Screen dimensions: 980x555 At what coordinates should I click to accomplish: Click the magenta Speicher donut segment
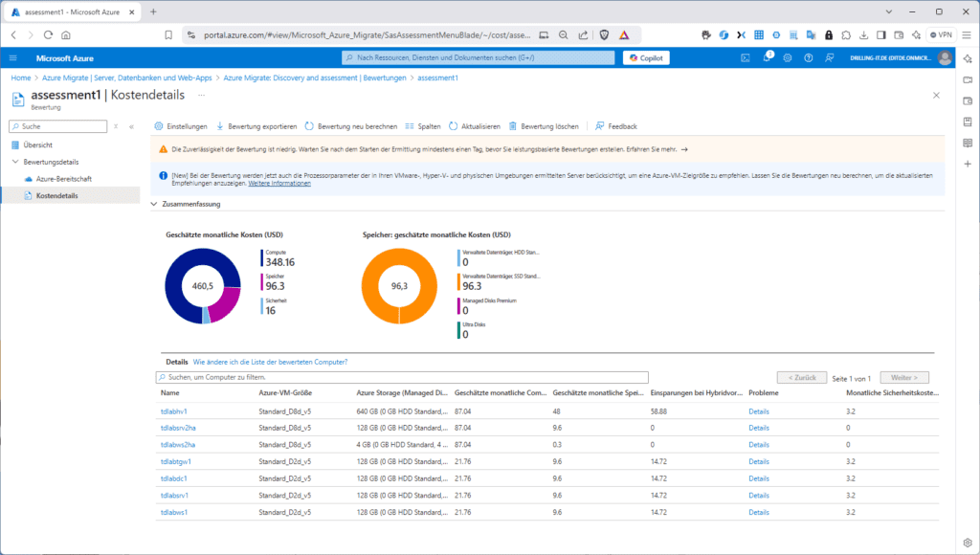point(226,304)
